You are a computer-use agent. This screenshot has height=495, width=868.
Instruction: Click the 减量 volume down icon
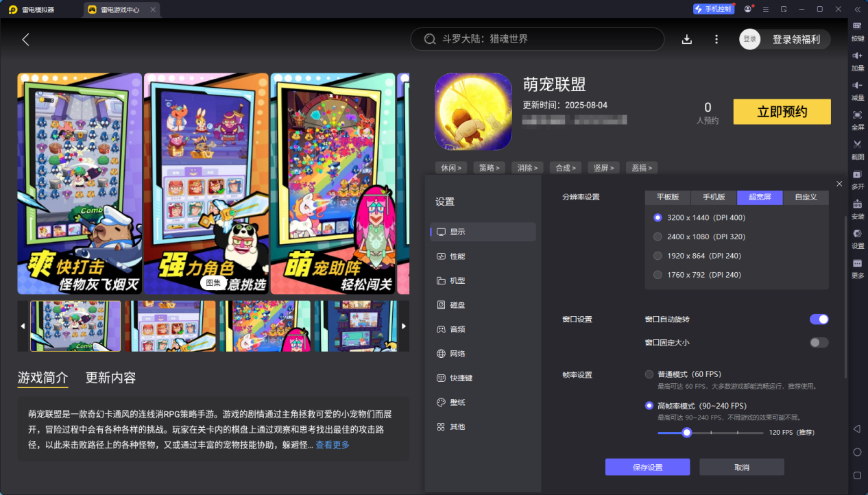(857, 85)
